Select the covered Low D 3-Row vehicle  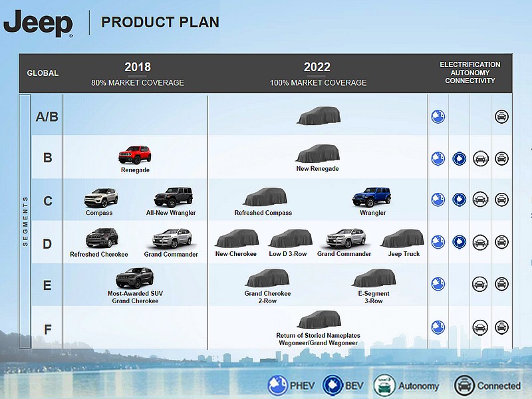click(x=290, y=238)
